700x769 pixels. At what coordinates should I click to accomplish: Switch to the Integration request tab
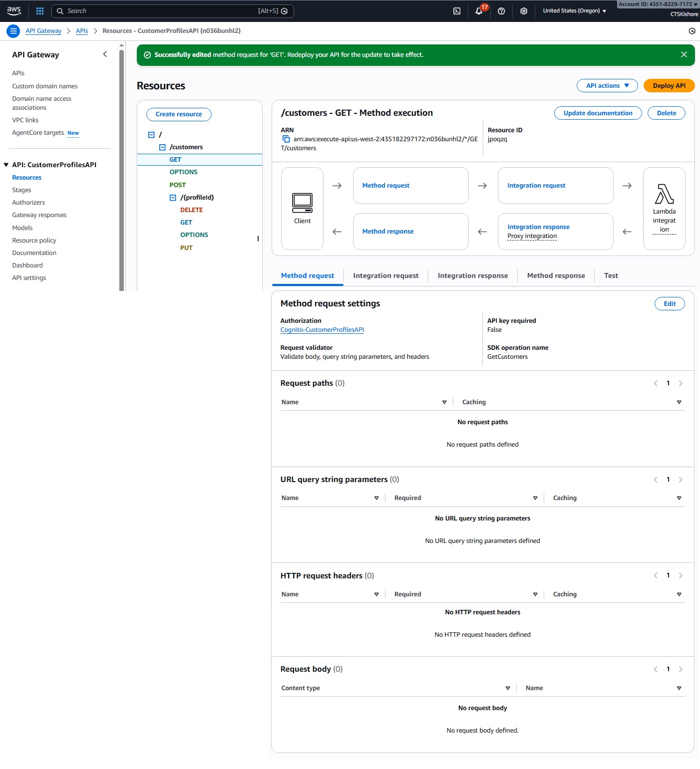(x=385, y=276)
